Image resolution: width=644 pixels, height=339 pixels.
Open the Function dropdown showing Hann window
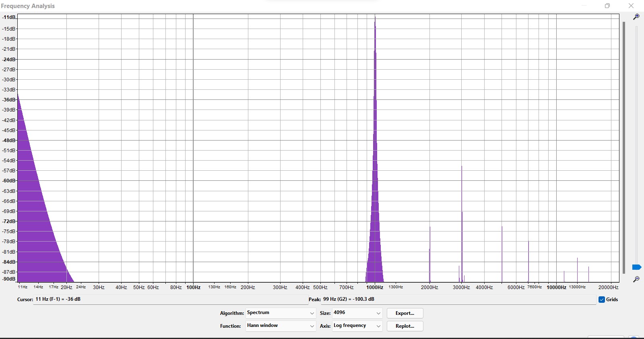[281, 326]
